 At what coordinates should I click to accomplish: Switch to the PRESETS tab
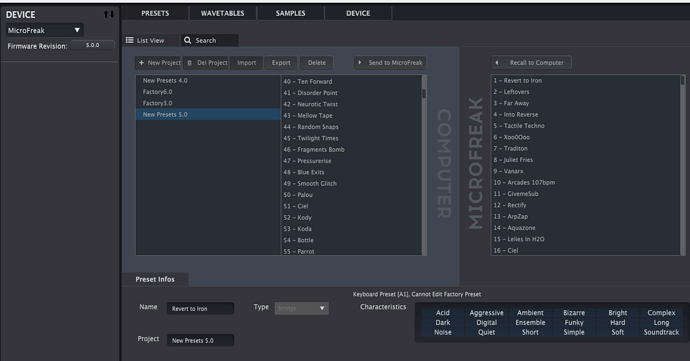pos(155,13)
